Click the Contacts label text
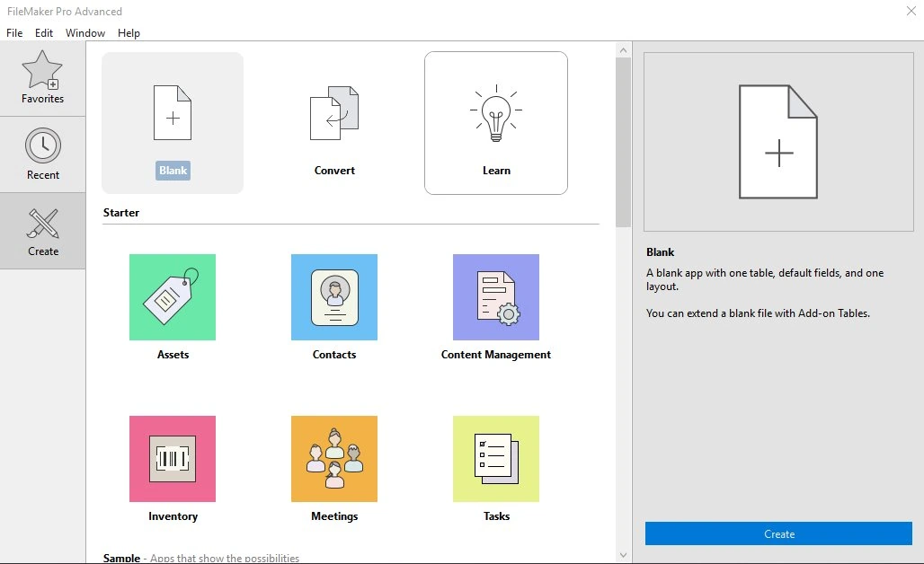 click(x=334, y=355)
